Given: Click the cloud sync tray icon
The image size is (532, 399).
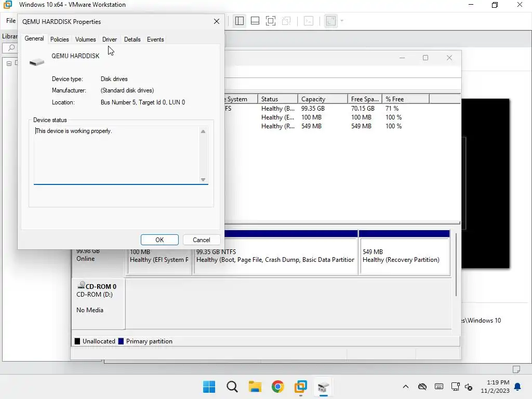Looking at the screenshot, I should click(422, 387).
